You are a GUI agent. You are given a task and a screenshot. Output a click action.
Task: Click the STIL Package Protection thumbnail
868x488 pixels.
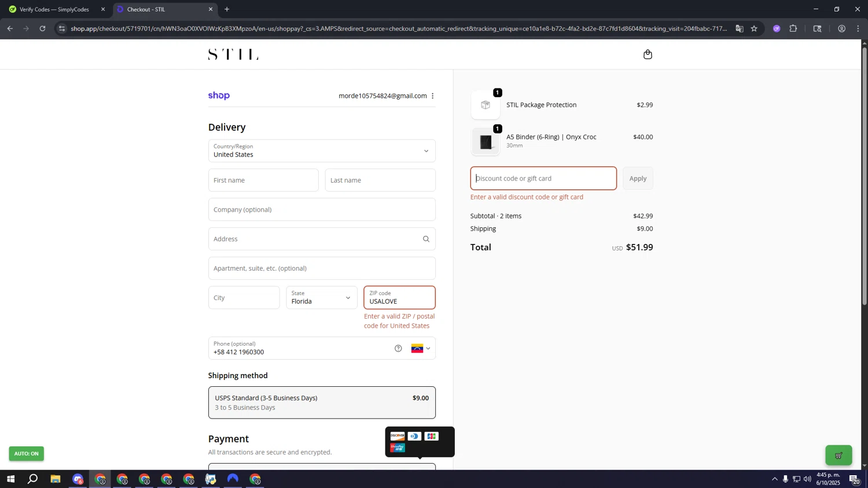click(486, 105)
